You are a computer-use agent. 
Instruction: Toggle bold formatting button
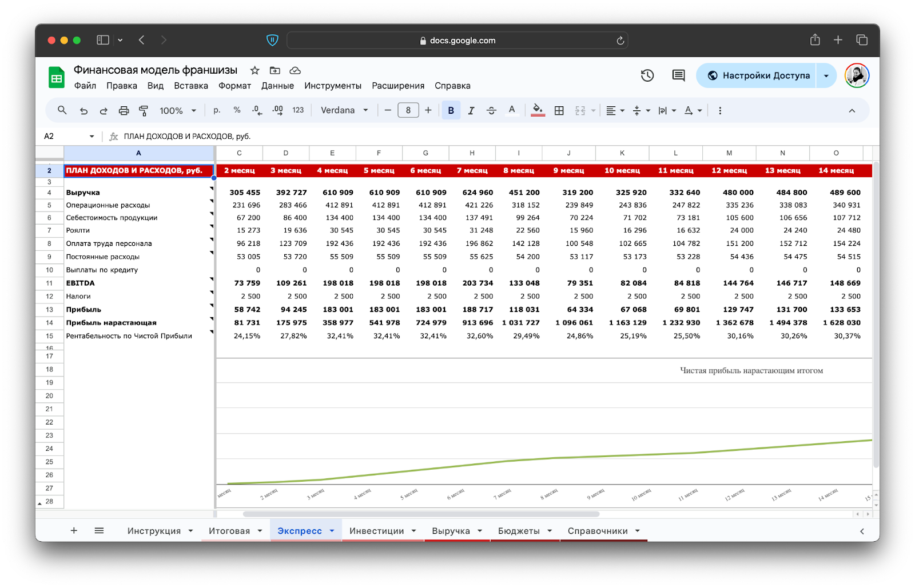[451, 111]
